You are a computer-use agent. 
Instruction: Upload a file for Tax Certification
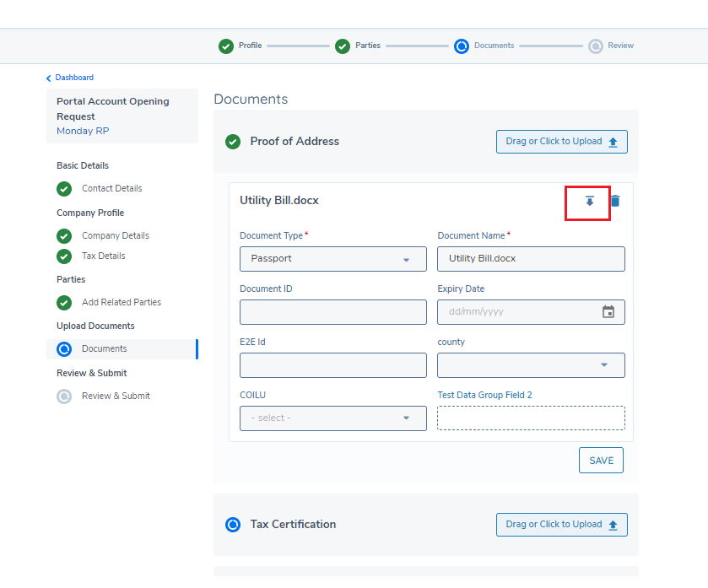tap(561, 525)
